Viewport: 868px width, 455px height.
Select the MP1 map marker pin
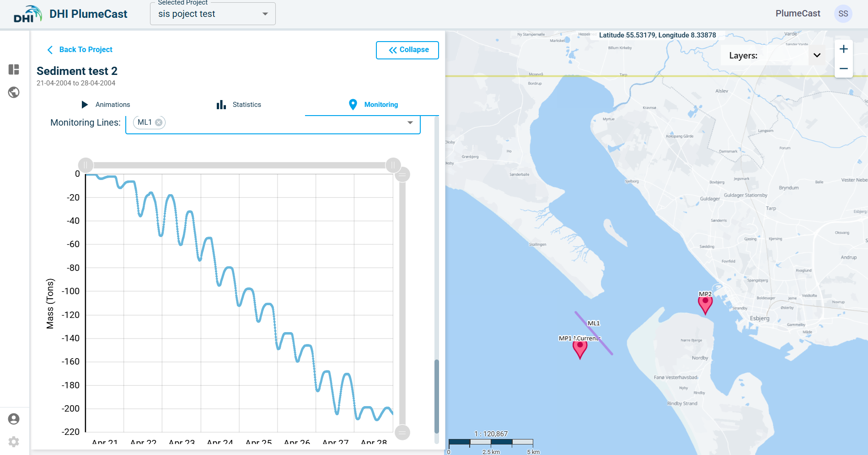pyautogui.click(x=579, y=349)
